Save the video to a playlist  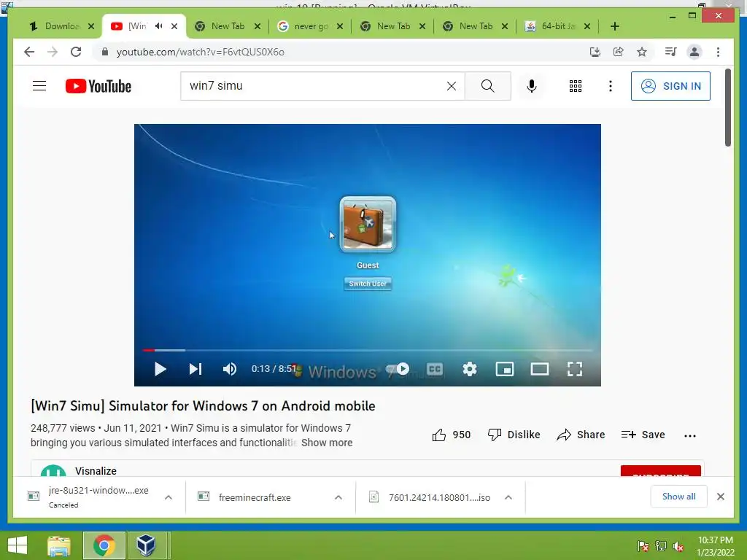coord(643,435)
